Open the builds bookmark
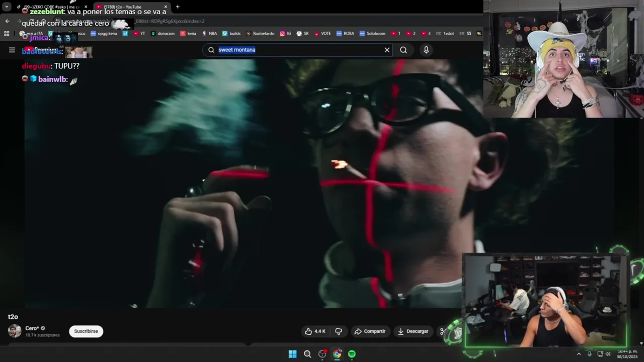This screenshot has height=362, width=644. pos(231,34)
